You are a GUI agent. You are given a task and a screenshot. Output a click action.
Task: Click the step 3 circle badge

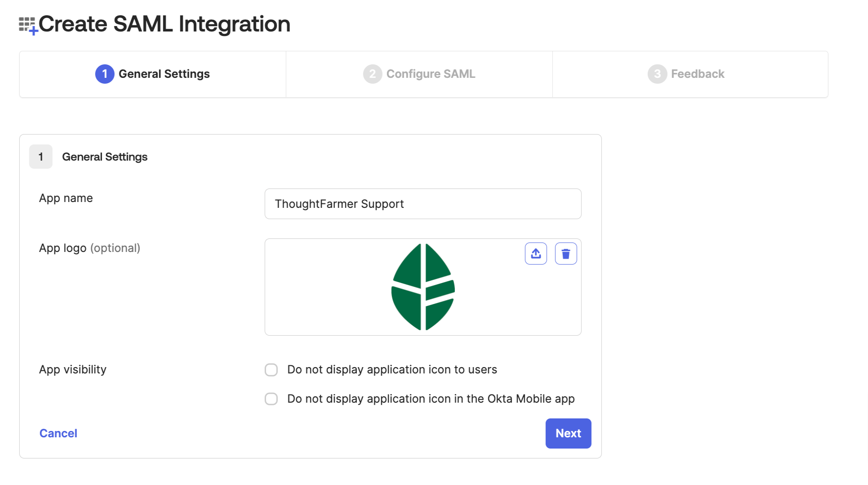click(657, 74)
